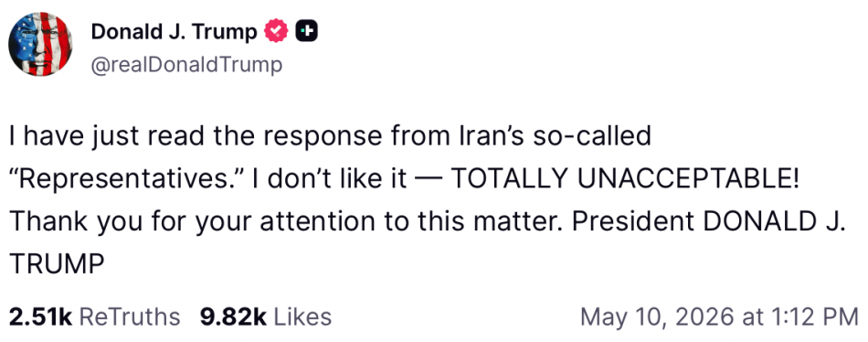View the 9.82k Likes list
This screenshot has height=342, width=868.
(266, 317)
